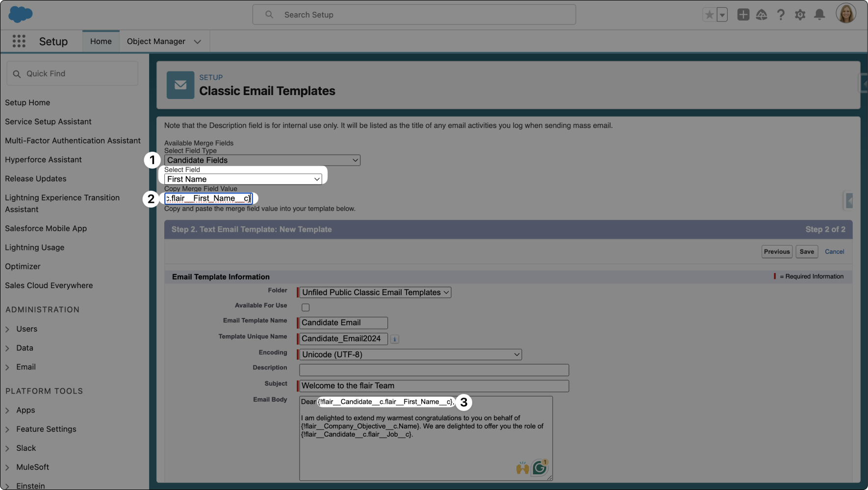
Task: Open the Global Actions plus icon
Action: (x=743, y=15)
